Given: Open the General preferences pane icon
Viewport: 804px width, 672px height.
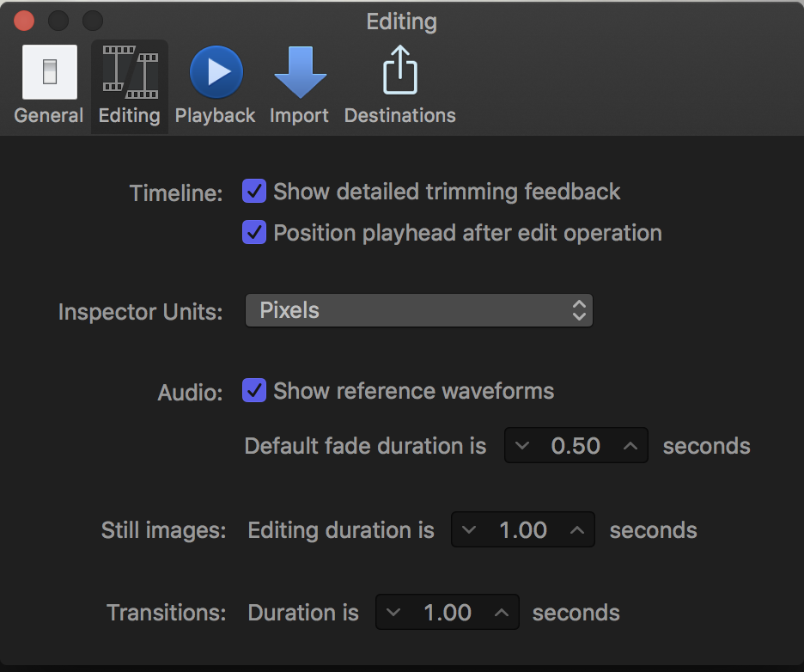Looking at the screenshot, I should pyautogui.click(x=50, y=72).
